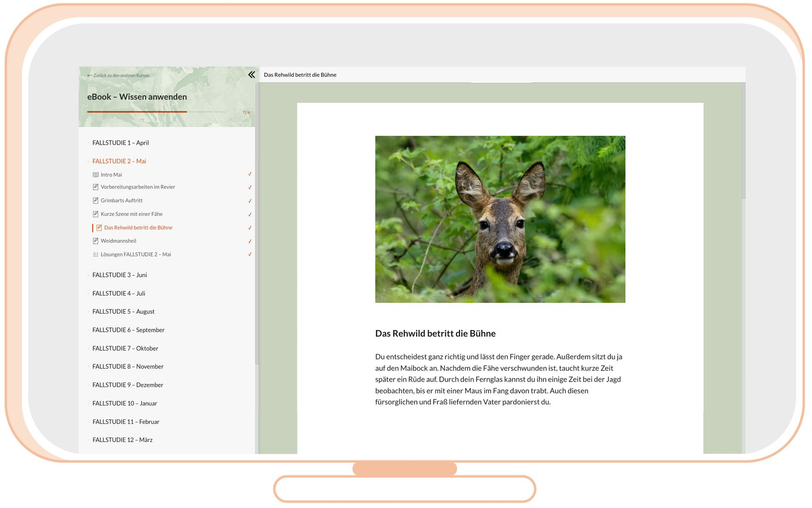Image resolution: width=812 pixels, height=508 pixels.
Task: Expand FALLSTUDIE 10 – Januar section
Action: [x=125, y=403]
